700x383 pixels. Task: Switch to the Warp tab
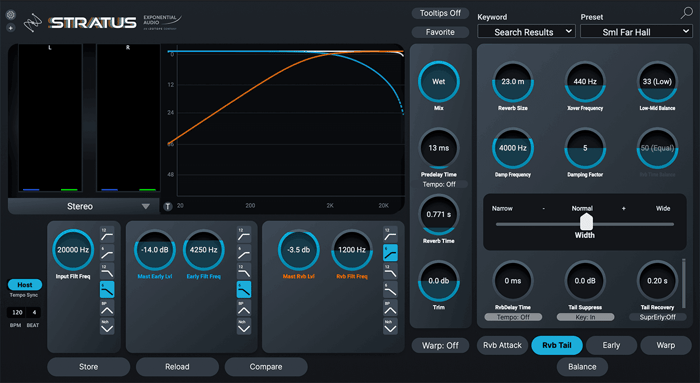tap(666, 345)
